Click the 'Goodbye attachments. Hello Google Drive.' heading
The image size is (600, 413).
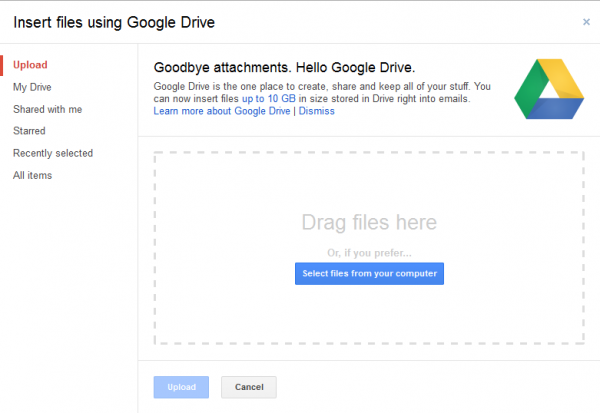click(x=284, y=67)
